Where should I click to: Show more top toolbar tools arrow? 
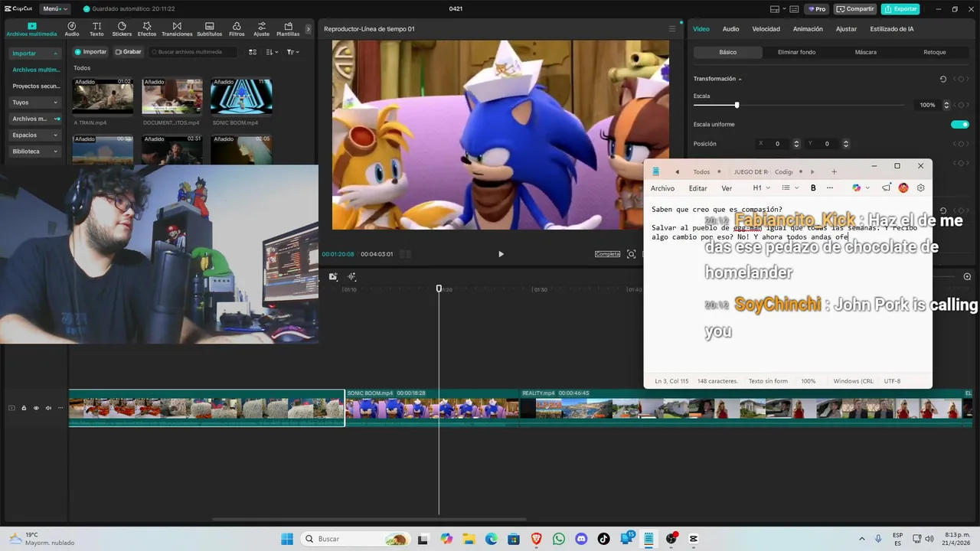[309, 29]
